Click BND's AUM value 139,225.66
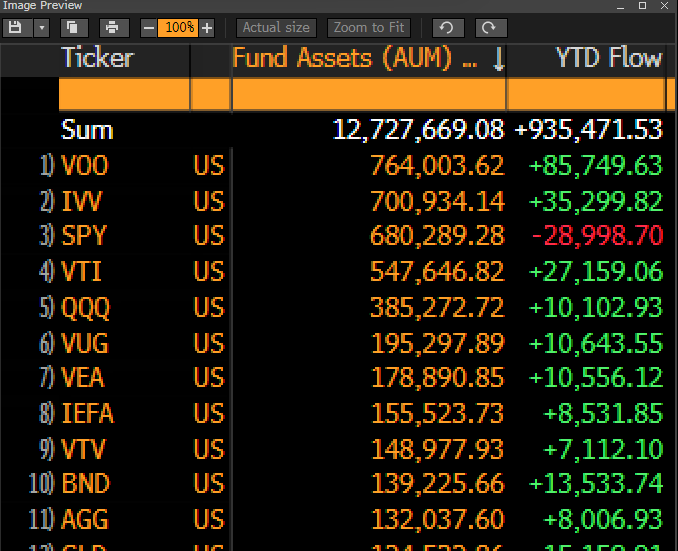This screenshot has height=551, width=678. tap(438, 484)
